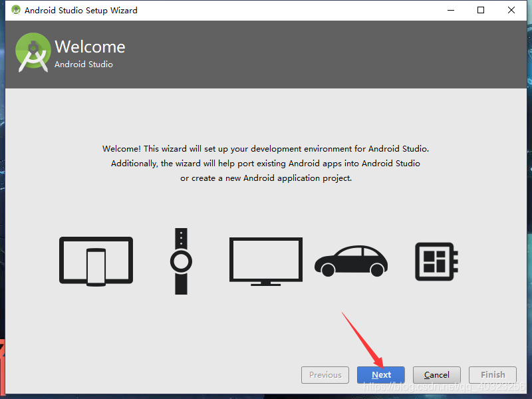Click the Android Things chip board icon
This screenshot has width=532, height=399.
coord(437,261)
